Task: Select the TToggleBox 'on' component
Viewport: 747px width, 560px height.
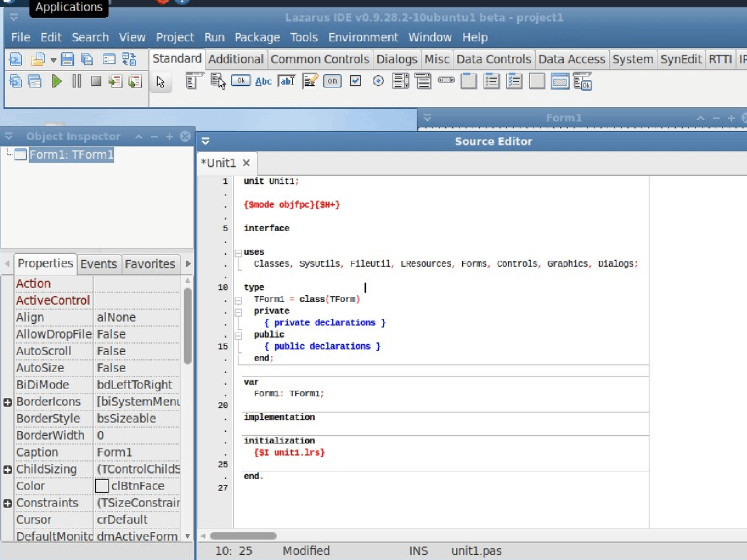Action: click(x=332, y=81)
